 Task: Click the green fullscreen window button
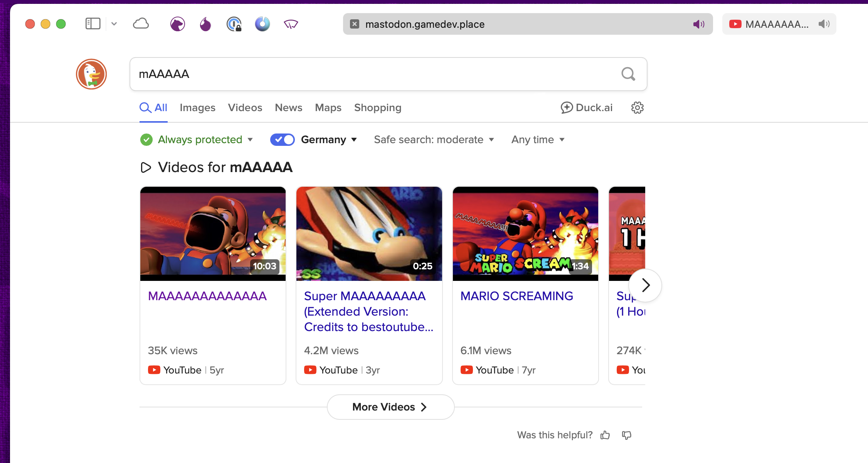(x=61, y=24)
